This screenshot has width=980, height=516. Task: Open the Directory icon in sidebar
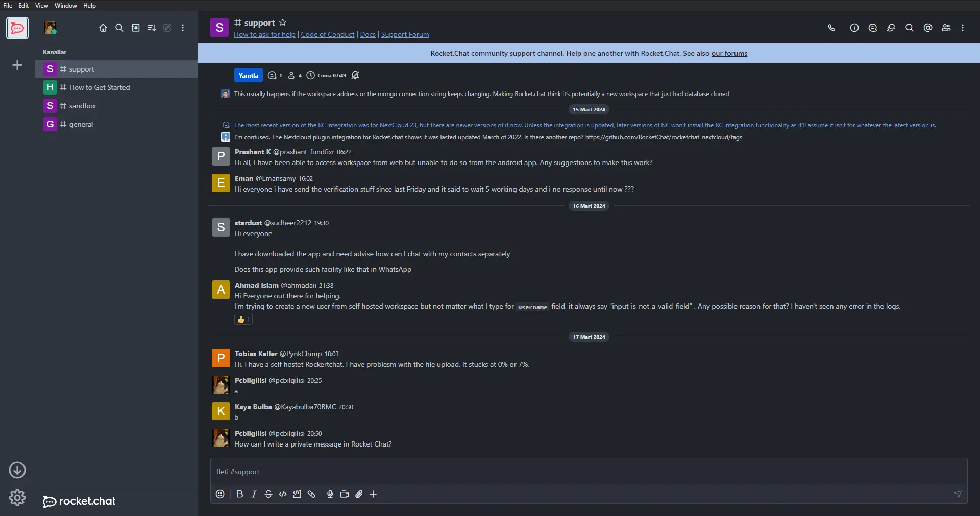click(136, 28)
